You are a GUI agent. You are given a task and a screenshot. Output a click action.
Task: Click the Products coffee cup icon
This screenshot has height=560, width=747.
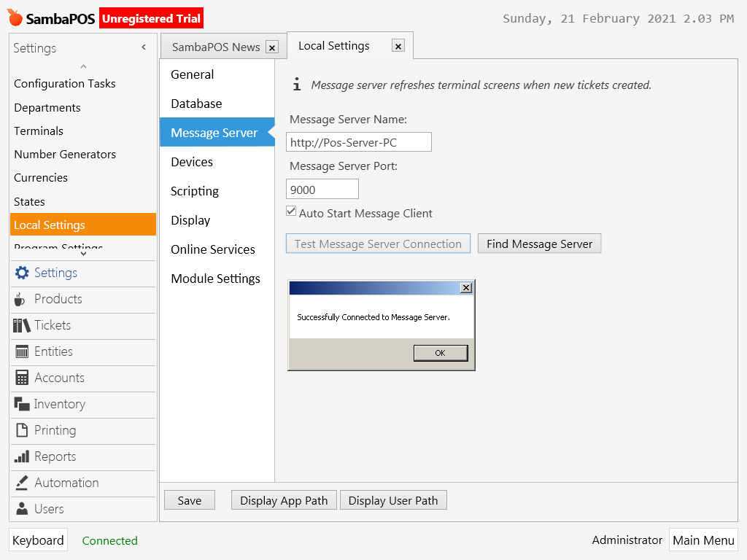pyautogui.click(x=20, y=299)
